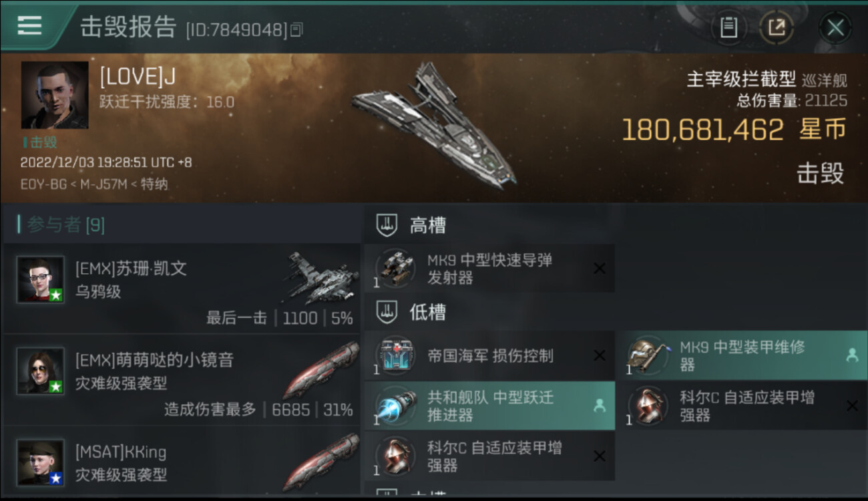The width and height of the screenshot is (868, 501).
Task: Open the clipboard report icon
Action: coord(728,28)
